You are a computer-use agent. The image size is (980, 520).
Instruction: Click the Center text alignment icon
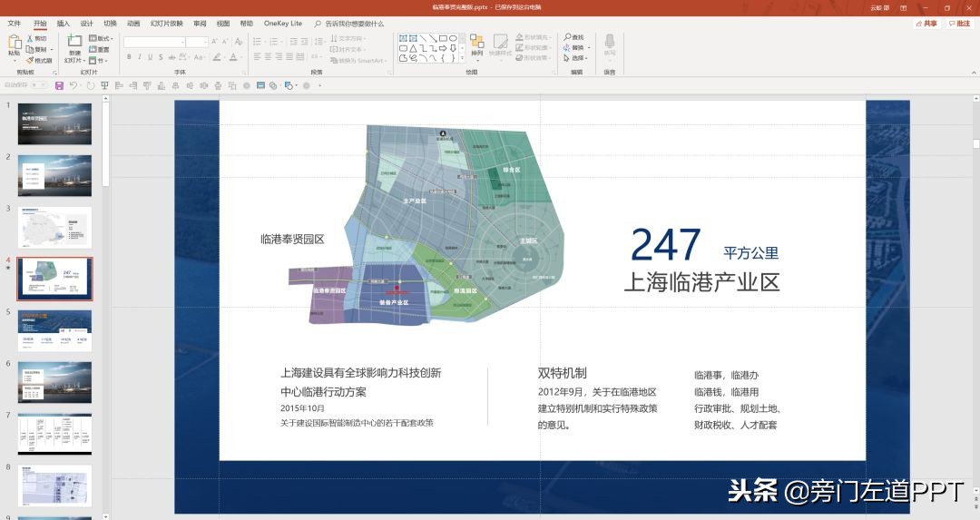click(x=268, y=57)
